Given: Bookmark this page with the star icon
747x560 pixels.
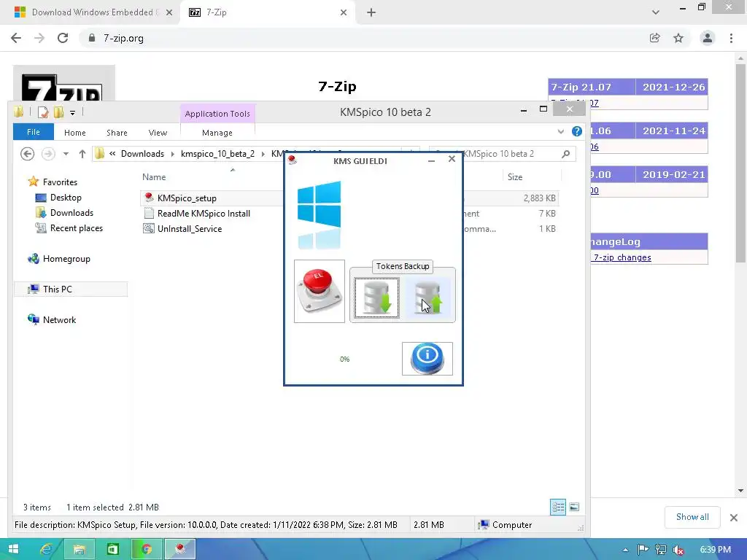Looking at the screenshot, I should point(678,38).
